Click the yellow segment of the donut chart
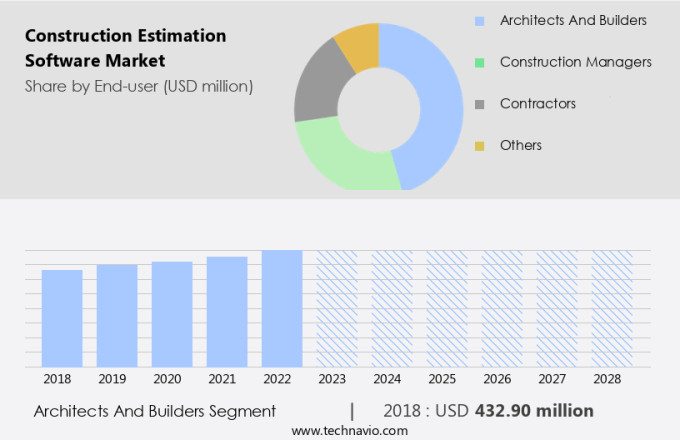Image resolution: width=680 pixels, height=440 pixels. 358,42
